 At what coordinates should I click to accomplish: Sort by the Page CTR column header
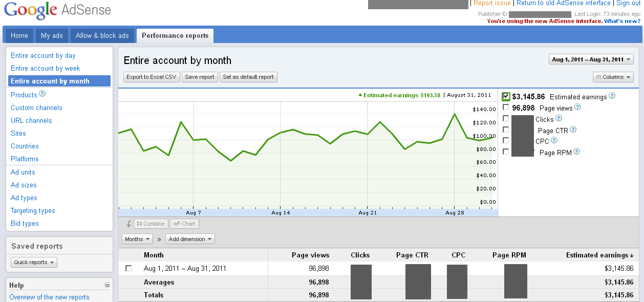[x=412, y=255]
